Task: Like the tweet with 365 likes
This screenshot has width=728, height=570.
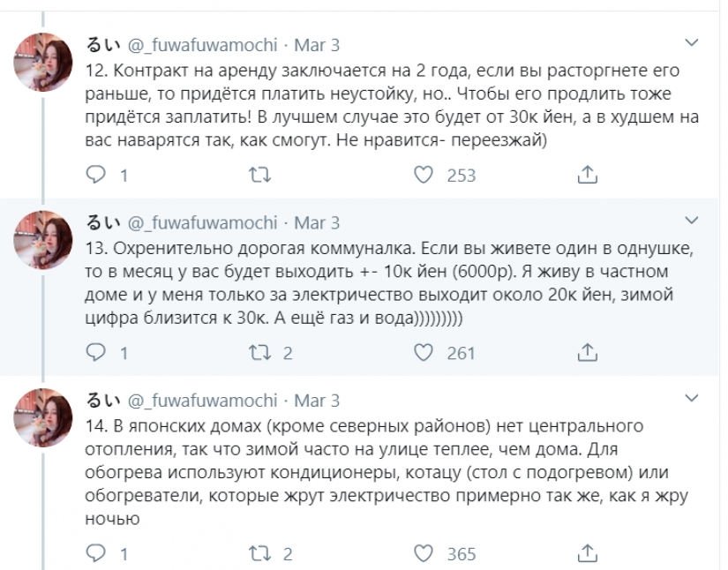Action: pos(424,553)
